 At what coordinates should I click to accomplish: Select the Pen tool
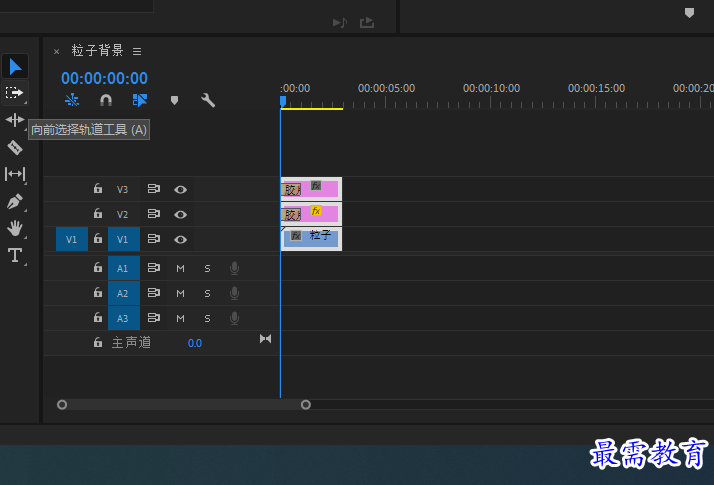click(15, 201)
